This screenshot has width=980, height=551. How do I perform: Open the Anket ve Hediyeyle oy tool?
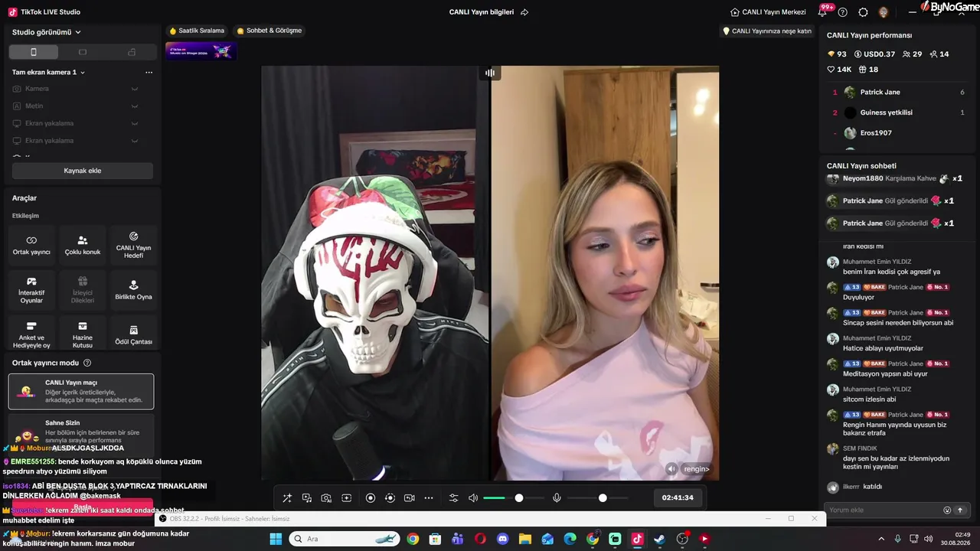click(x=31, y=334)
